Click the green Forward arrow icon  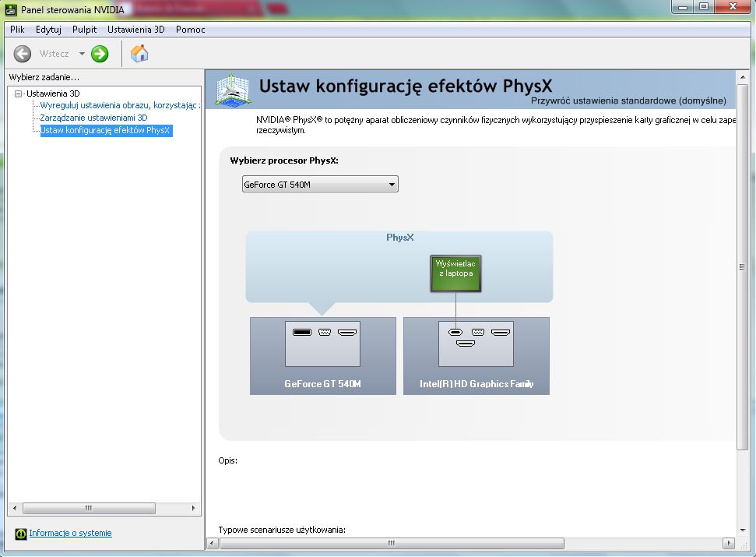click(x=100, y=54)
